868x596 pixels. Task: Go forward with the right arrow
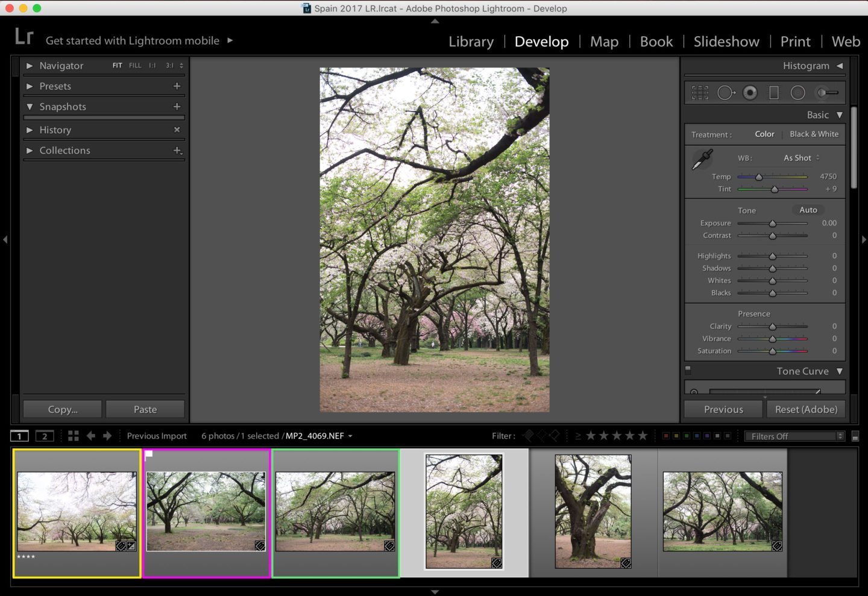pyautogui.click(x=107, y=436)
